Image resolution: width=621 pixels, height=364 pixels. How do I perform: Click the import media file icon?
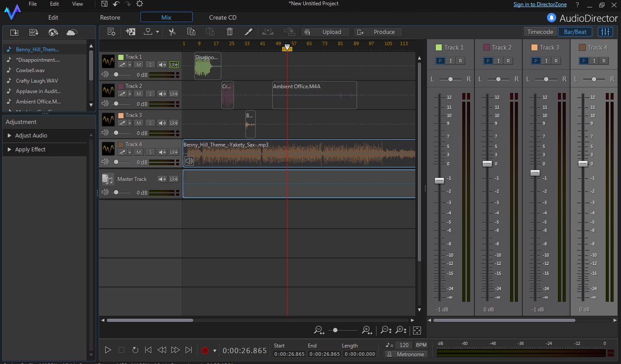click(13, 32)
